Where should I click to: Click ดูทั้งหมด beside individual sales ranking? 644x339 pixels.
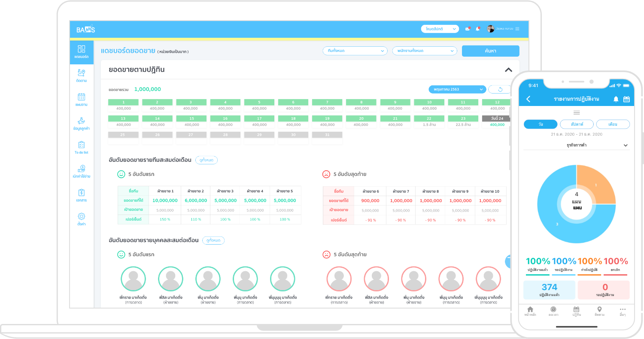213,240
